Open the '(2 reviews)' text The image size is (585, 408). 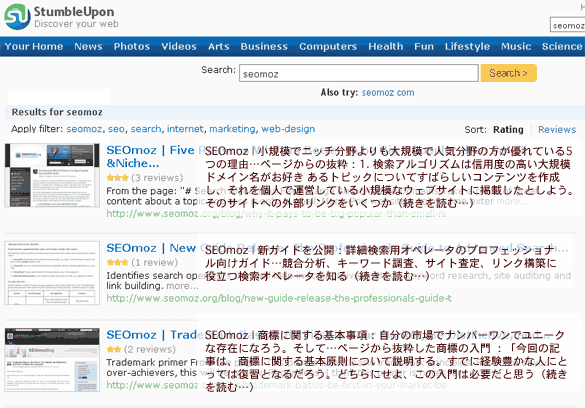coord(150,349)
